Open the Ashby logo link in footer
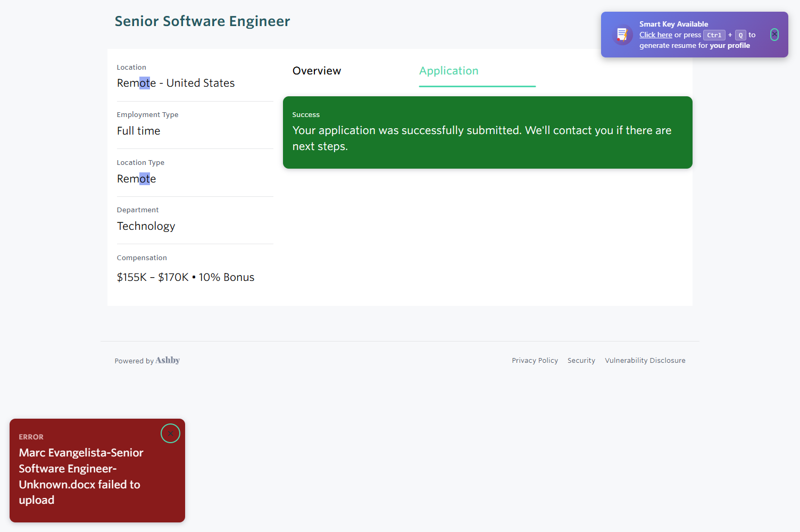The width and height of the screenshot is (800, 532). [x=168, y=360]
